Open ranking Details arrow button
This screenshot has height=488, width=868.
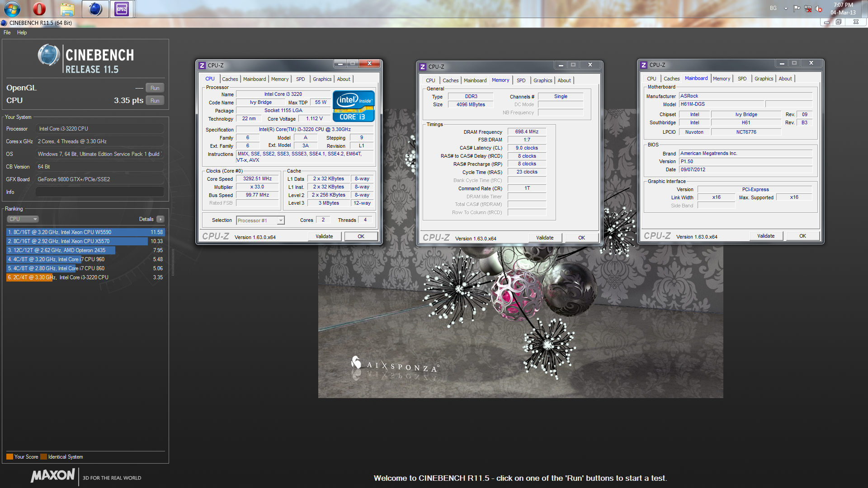tap(160, 219)
